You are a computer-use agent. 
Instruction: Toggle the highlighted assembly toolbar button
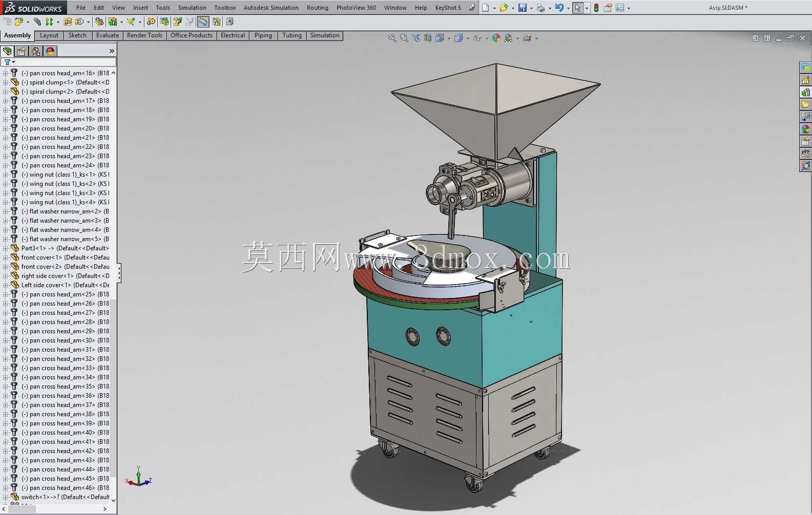pos(203,22)
